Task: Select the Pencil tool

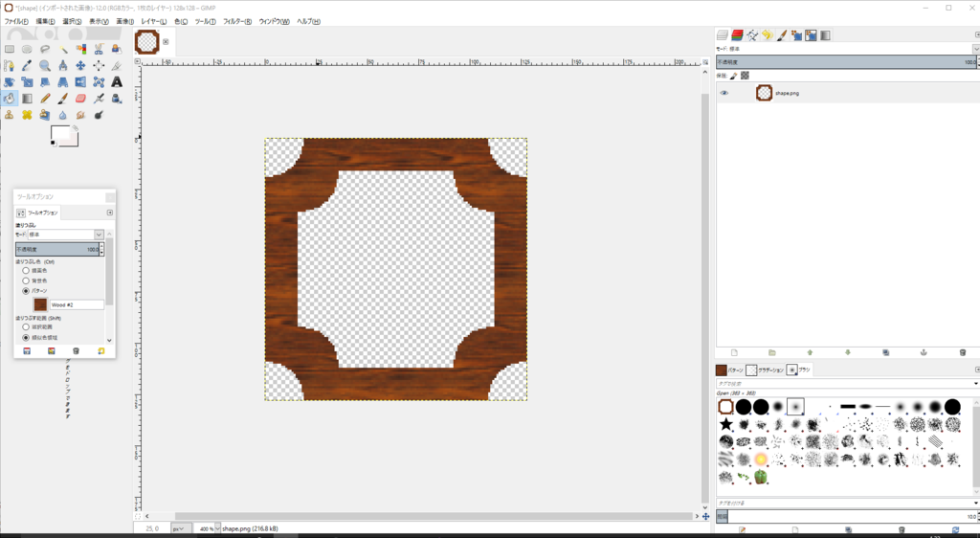Action: [x=45, y=98]
